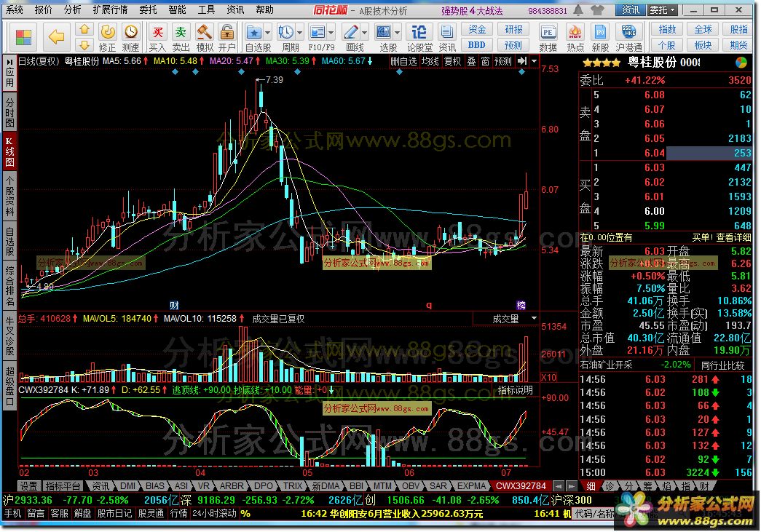Open the 系统 menu
The image size is (761, 532).
pyautogui.click(x=15, y=9)
